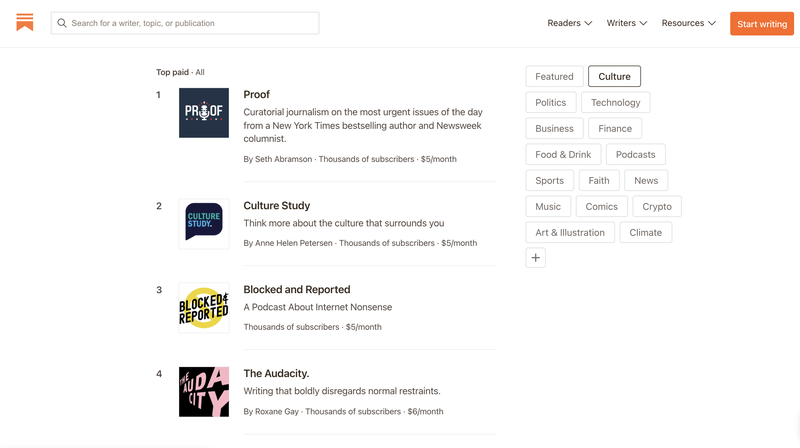Show more categories with plus icon
The image size is (800, 448).
pyautogui.click(x=535, y=258)
